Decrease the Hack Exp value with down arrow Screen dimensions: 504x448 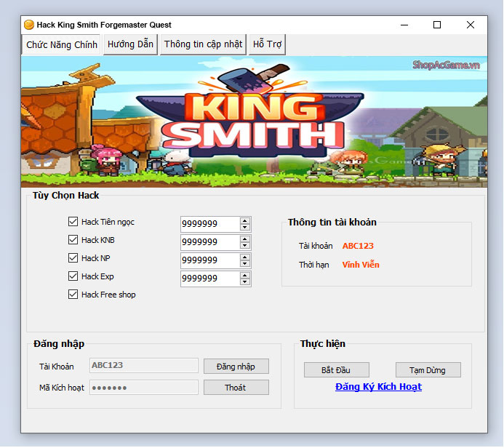coord(245,282)
